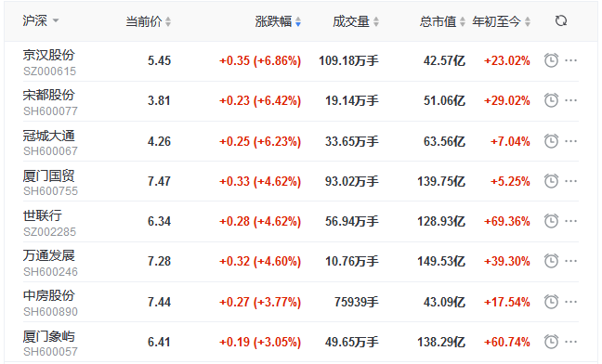Set price alert for 厦门国贸
The image size is (602, 364).
[x=551, y=181]
